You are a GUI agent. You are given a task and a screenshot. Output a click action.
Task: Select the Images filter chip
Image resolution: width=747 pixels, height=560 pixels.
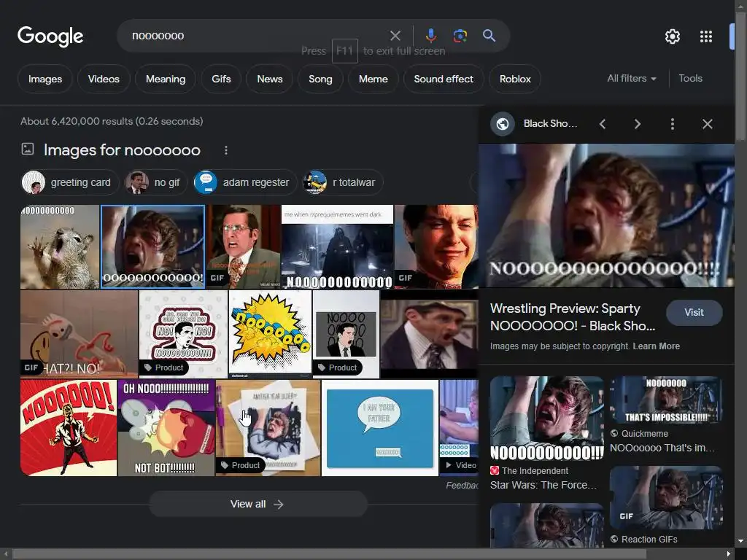pyautogui.click(x=44, y=79)
